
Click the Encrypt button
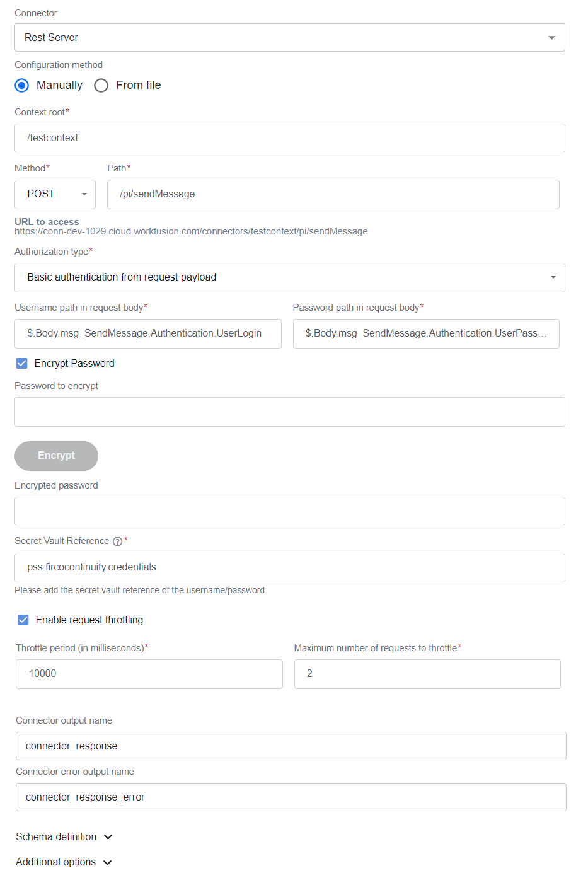[x=56, y=456]
